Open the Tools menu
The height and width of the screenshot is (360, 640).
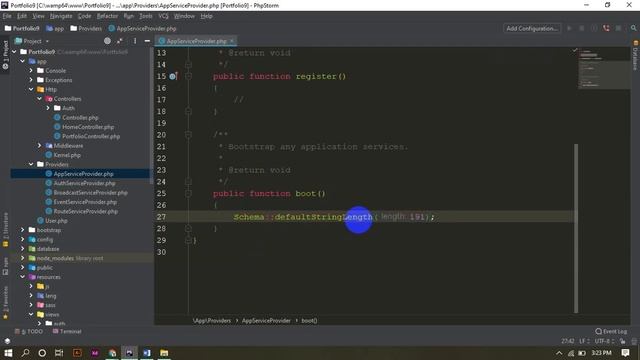point(146,16)
